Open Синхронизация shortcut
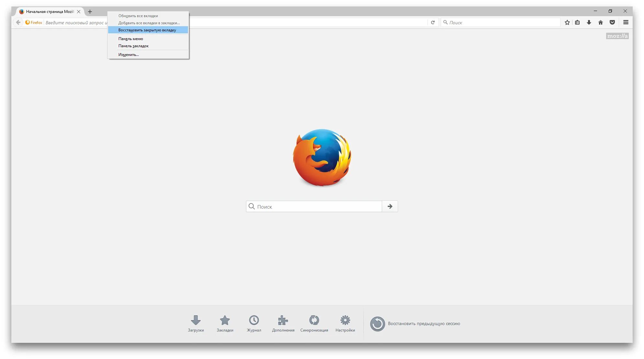Viewport: 644px width, 359px height. coord(314,323)
